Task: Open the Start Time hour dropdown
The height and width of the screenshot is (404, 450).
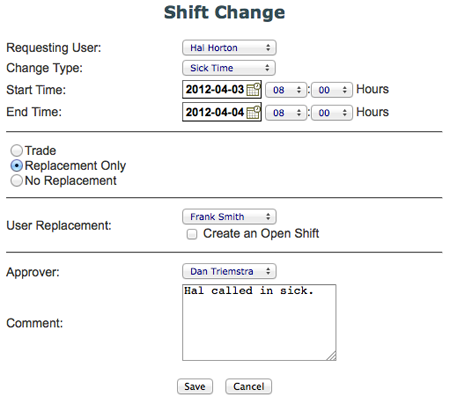Action: (286, 90)
